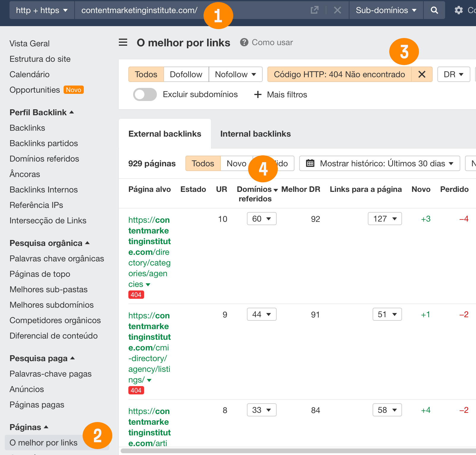Screen dimensions: 476x455
Task: Run the search with the magnifier icon
Action: click(434, 10)
